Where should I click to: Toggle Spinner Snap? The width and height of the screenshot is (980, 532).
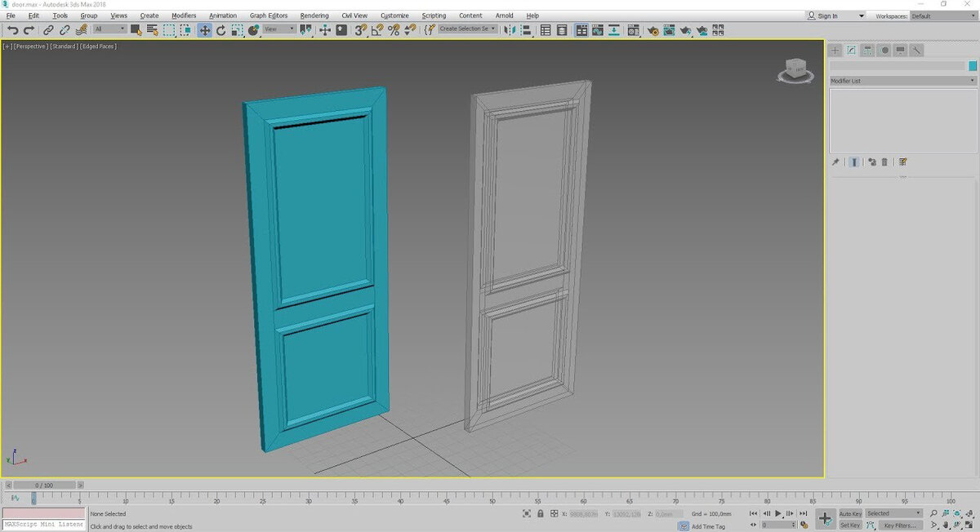(409, 29)
